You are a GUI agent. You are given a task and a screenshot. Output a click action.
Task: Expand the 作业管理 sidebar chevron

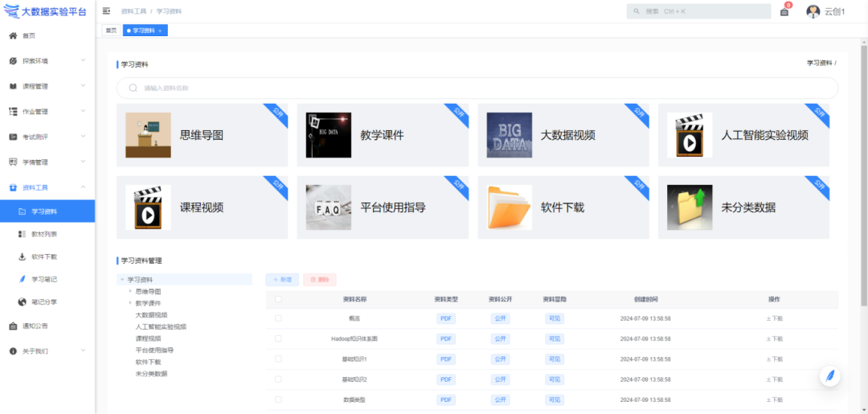point(83,111)
